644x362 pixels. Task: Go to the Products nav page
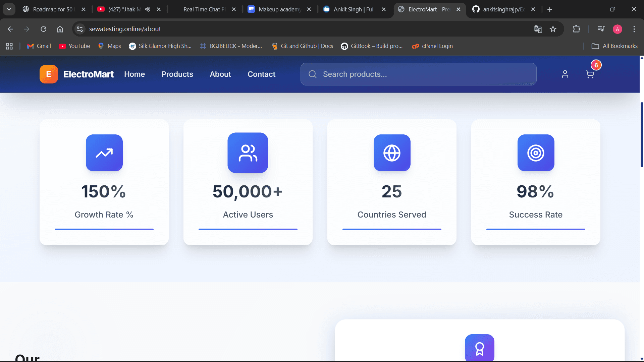coord(177,74)
